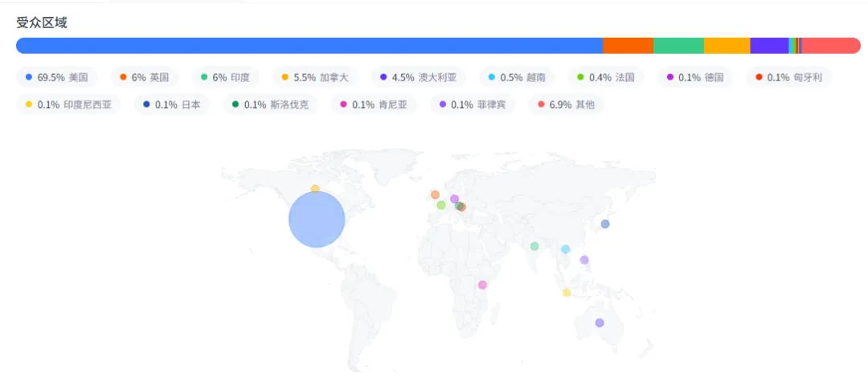The image size is (868, 382).
Task: Select the 0.1% 印度尼西亚 legend chip
Action: point(68,105)
